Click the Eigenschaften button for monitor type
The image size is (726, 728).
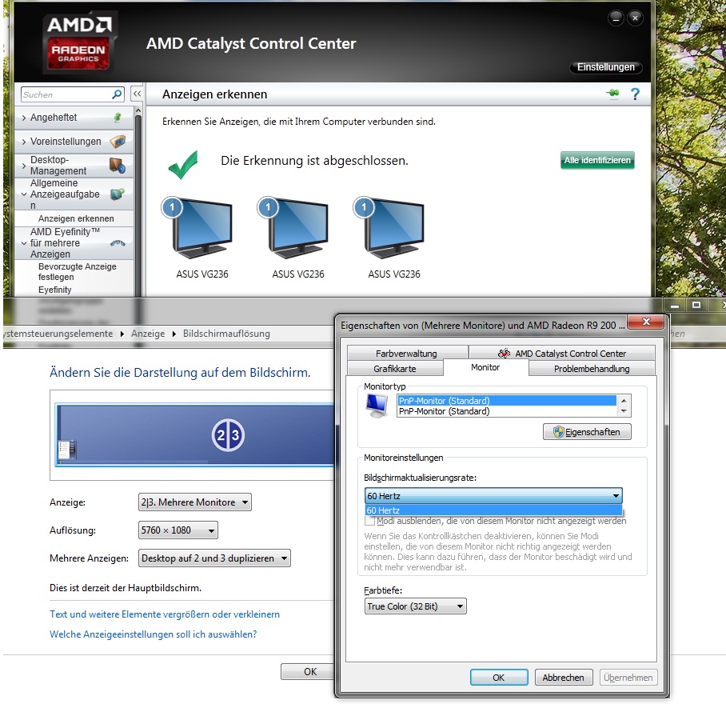click(587, 432)
